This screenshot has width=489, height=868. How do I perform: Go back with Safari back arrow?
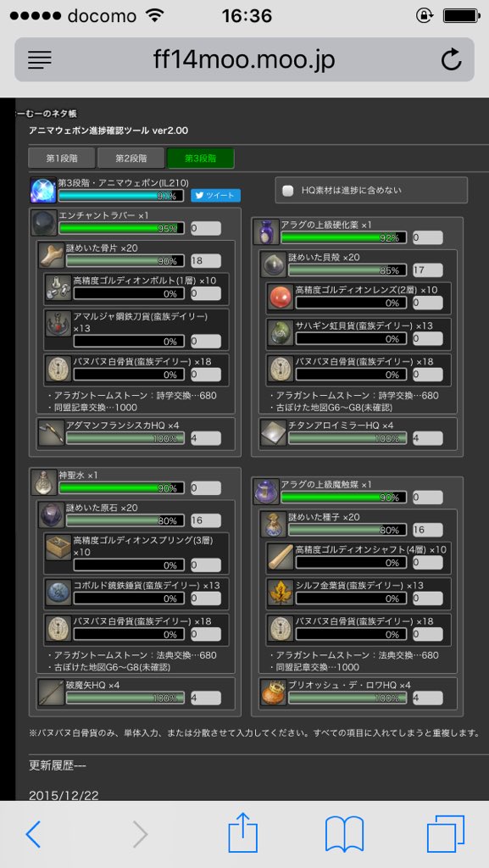click(x=33, y=834)
